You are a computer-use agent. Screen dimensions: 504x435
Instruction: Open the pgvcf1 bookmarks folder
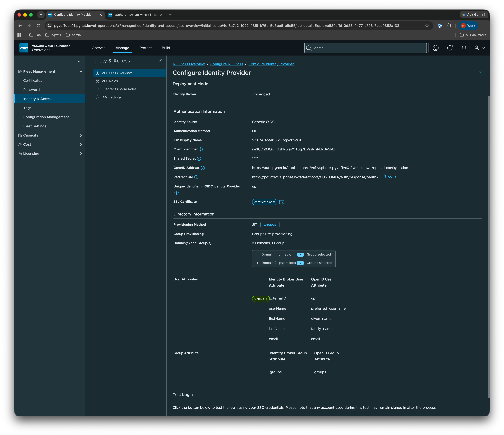(x=53, y=35)
